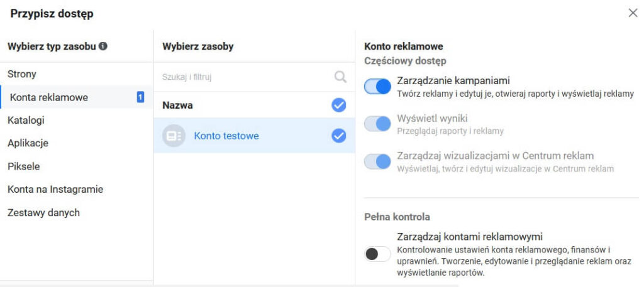This screenshot has width=644, height=287.
Task: Click the Nazwa column header
Action: [x=177, y=106]
